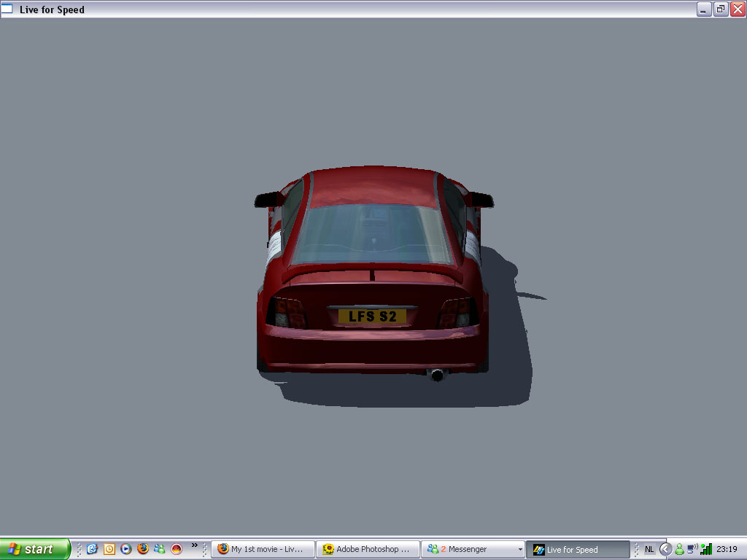Select Live for Speed taskbar button
Viewport: 747px width, 560px height.
click(x=578, y=549)
